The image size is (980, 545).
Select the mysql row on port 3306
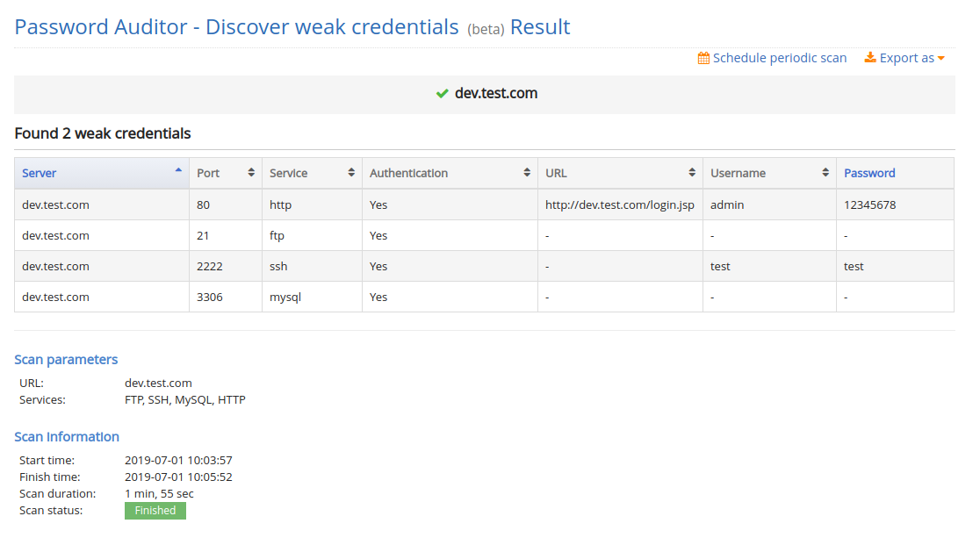click(x=485, y=297)
